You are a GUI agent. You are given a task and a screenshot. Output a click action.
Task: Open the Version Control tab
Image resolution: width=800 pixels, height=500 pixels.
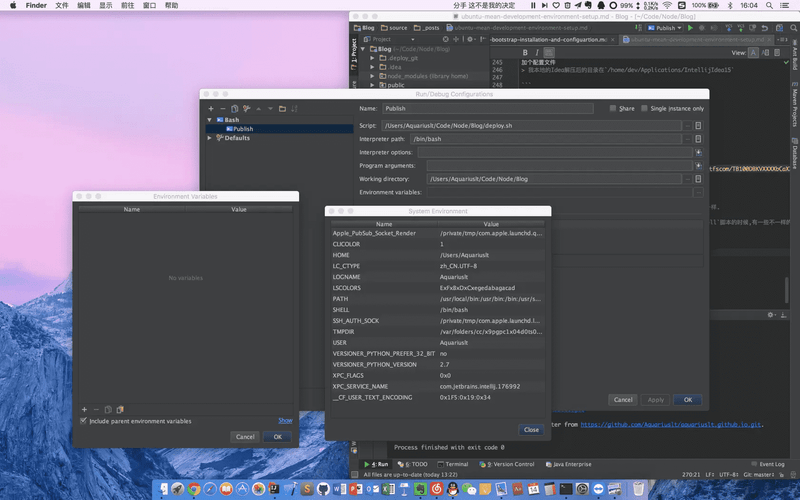point(511,464)
